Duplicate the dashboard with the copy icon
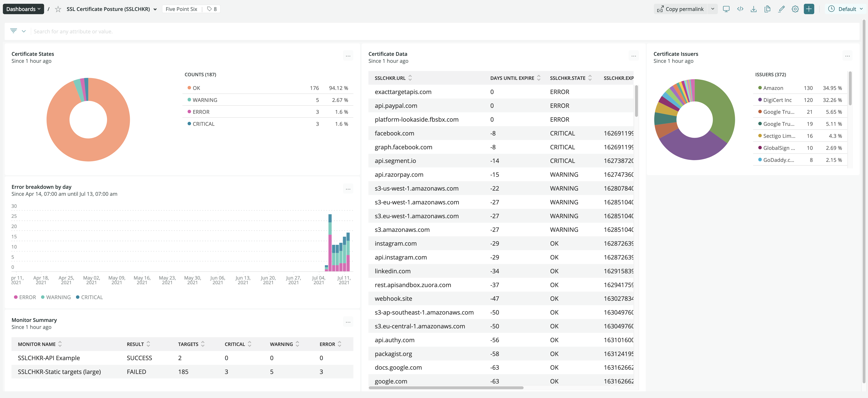 pyautogui.click(x=768, y=9)
